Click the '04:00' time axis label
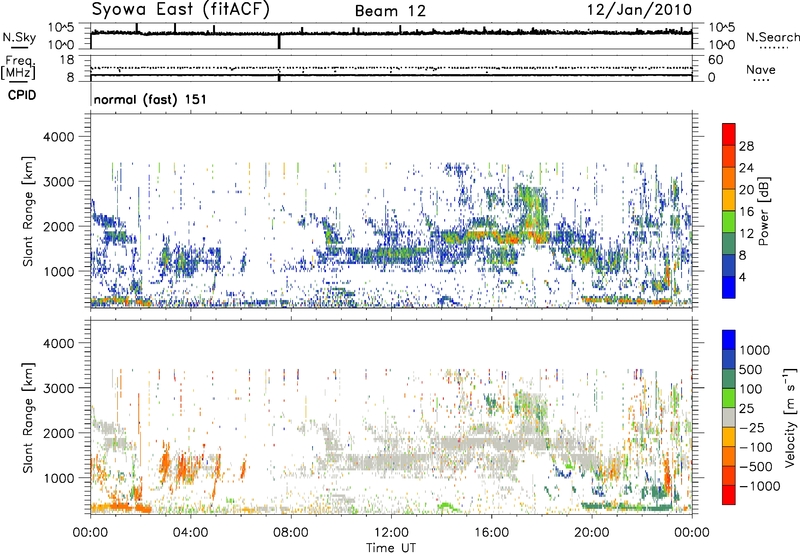The image size is (800, 554). point(191,533)
